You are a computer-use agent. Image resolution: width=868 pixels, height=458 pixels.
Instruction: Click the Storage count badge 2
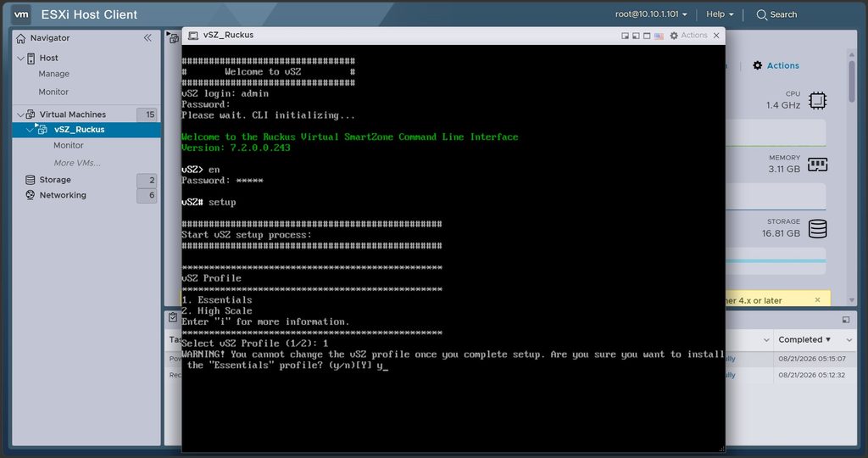pos(147,180)
